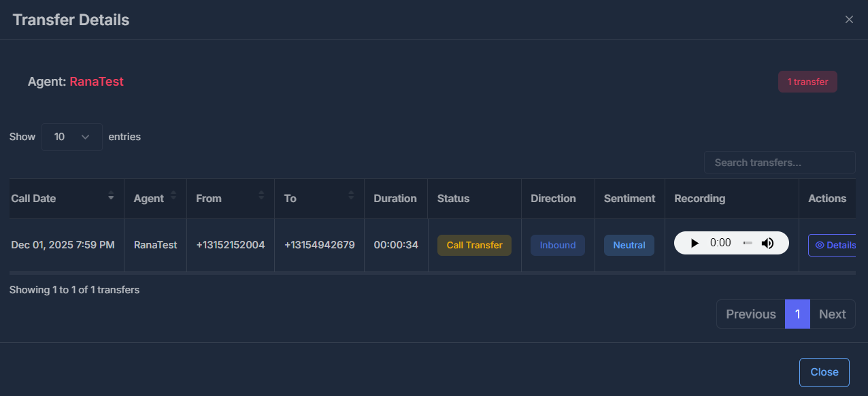Go to the Next page
868x396 pixels.
coord(833,314)
